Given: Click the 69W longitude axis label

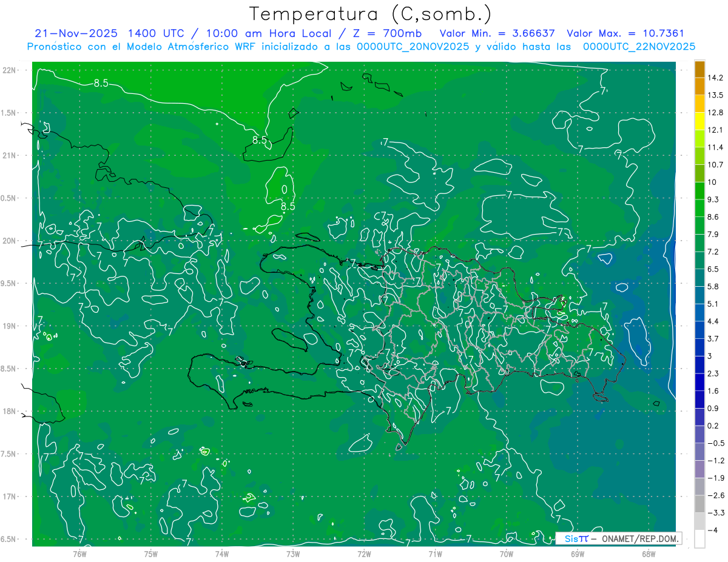Looking at the screenshot, I should [x=578, y=554].
